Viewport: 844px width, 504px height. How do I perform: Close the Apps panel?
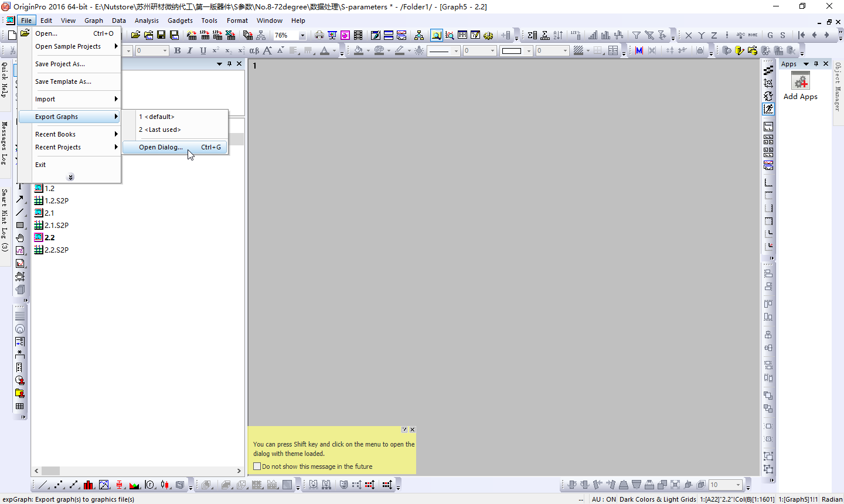point(826,64)
